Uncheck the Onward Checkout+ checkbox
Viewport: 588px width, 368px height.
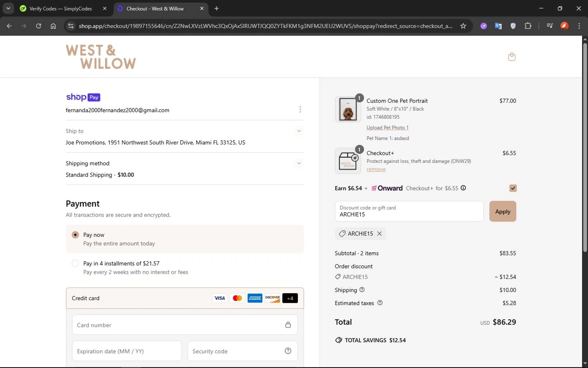(x=513, y=188)
